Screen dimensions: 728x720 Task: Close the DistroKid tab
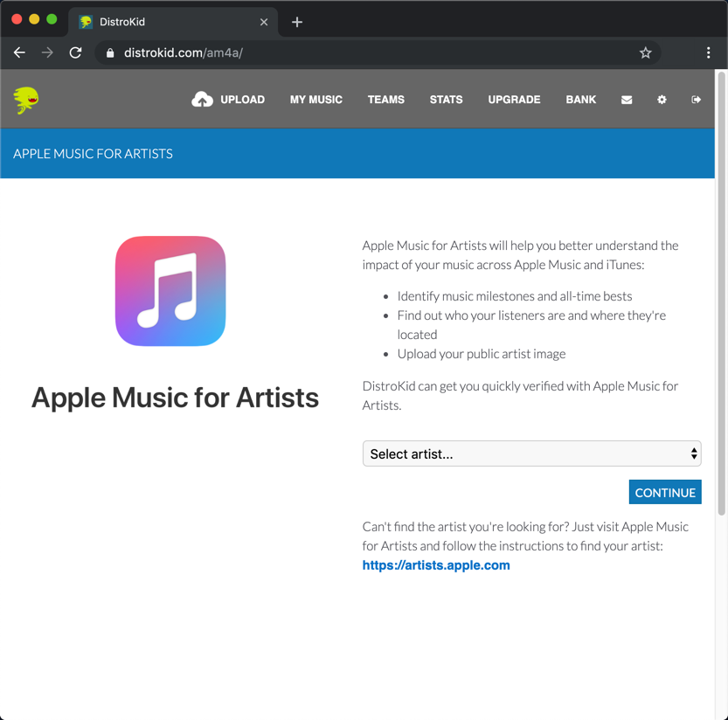coord(264,22)
